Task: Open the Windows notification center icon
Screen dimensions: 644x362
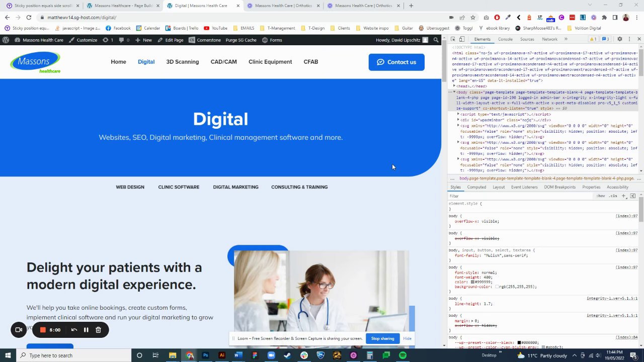Action: (633, 355)
